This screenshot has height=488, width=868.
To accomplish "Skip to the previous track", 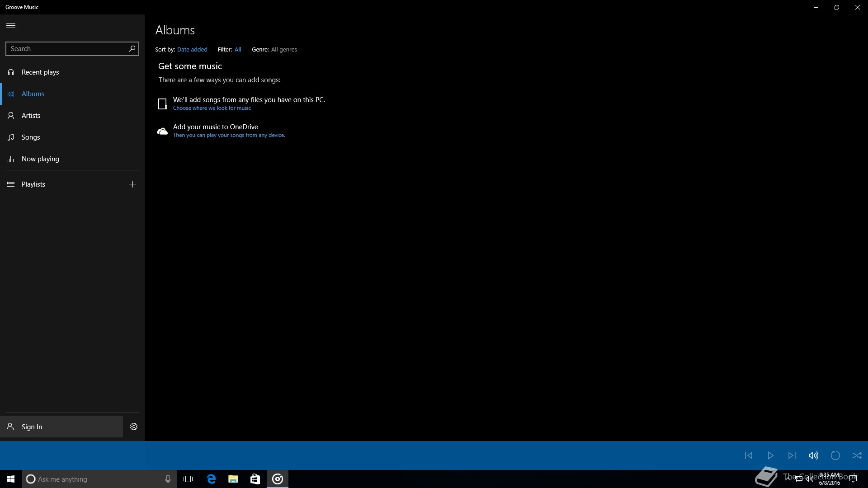I will tap(749, 455).
